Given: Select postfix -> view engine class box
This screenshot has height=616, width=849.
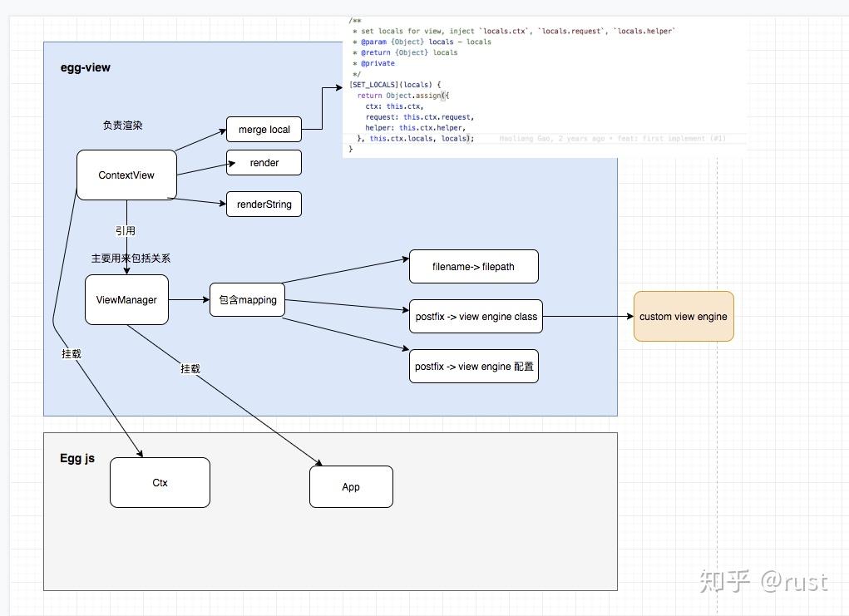Looking at the screenshot, I should 476,316.
